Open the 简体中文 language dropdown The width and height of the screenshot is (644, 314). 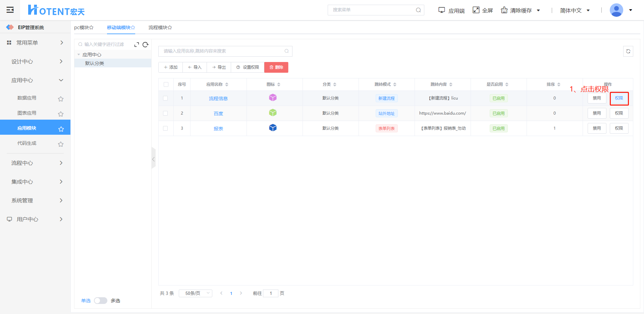point(574,10)
